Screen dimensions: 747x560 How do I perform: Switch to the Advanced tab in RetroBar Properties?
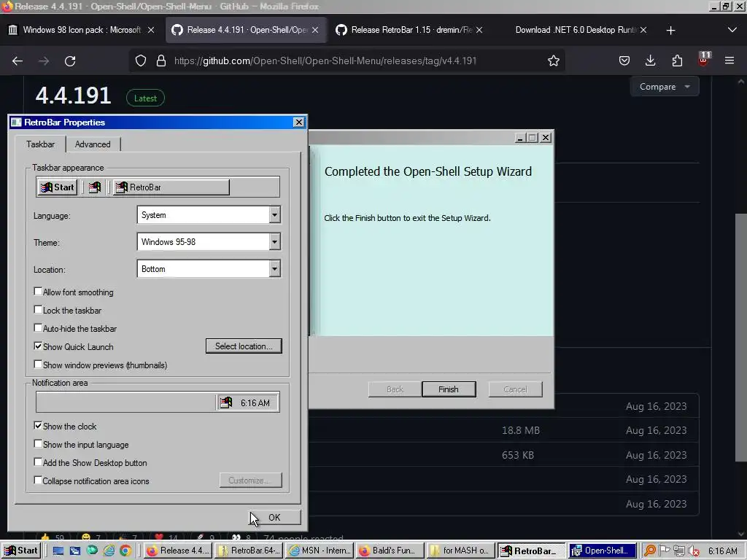[x=93, y=144]
